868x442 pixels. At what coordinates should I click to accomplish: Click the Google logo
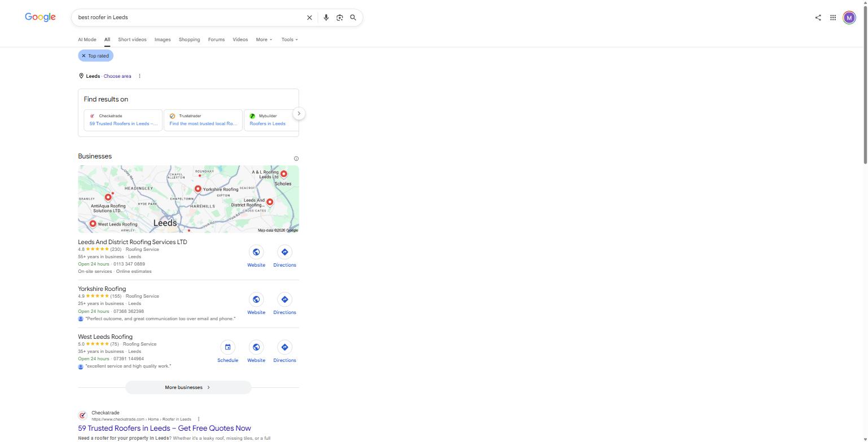[x=40, y=17]
